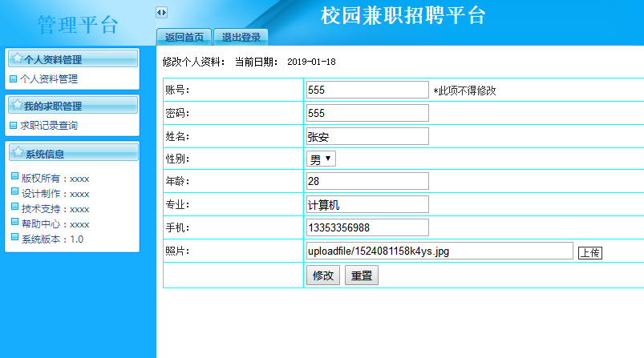Select the 退出登录 tab
This screenshot has width=644, height=358.
[x=241, y=37]
